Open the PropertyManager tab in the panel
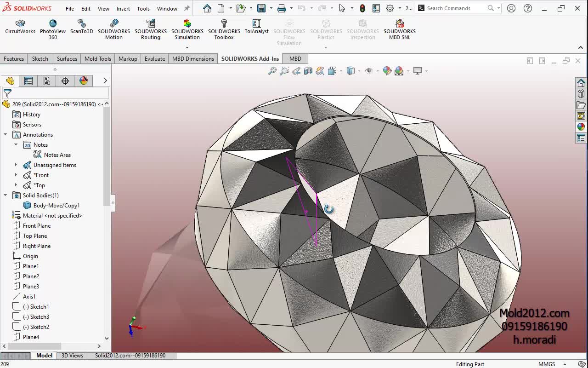This screenshot has width=588, height=368. point(28,81)
